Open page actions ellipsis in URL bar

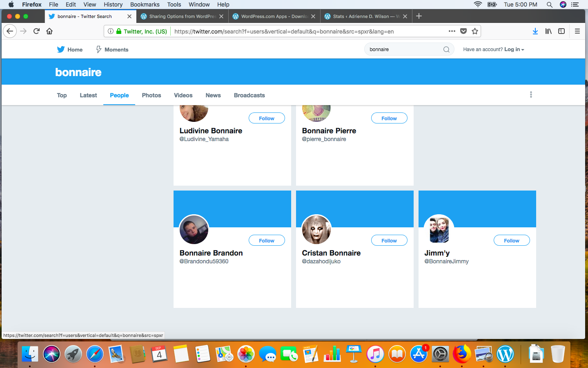click(x=452, y=31)
